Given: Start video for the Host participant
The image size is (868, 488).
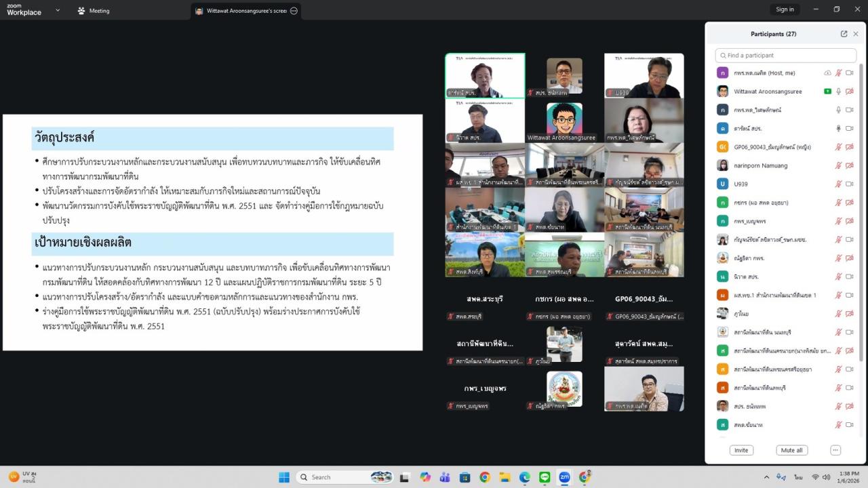Looking at the screenshot, I should click(849, 73).
